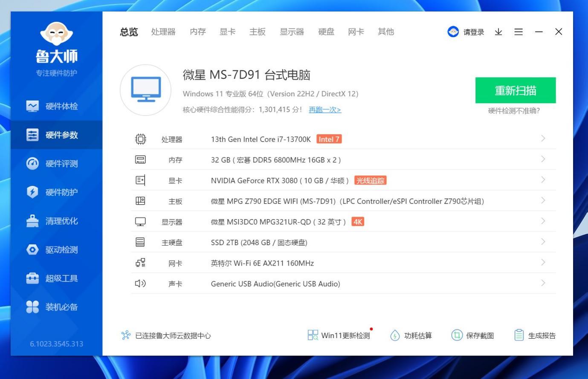Click 保存截图 to save screenshot
This screenshot has width=588, height=379.
[472, 336]
